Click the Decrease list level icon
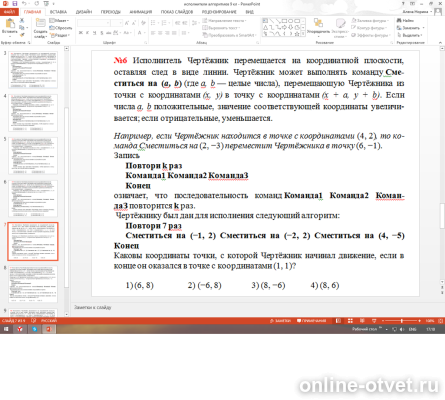Screen dimensions: 445x400 177,23
